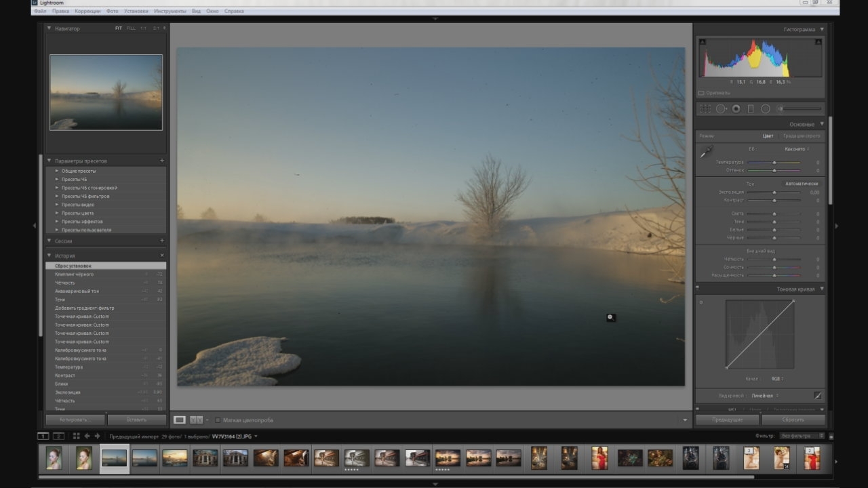Toggle the Тоновая кривая panel switch

click(x=698, y=289)
